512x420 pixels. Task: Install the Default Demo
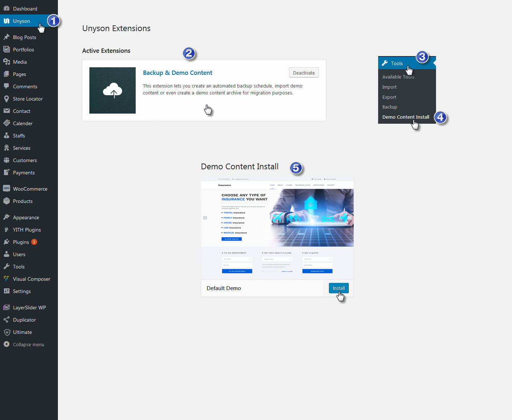339,288
